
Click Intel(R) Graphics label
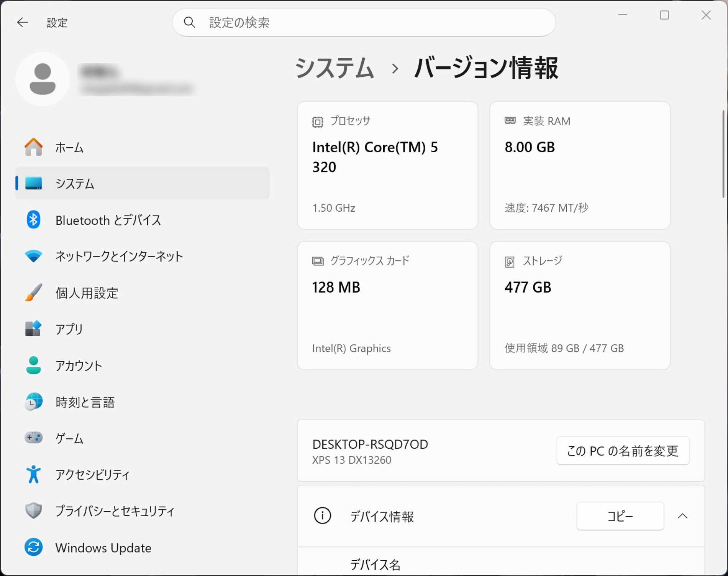(x=351, y=348)
